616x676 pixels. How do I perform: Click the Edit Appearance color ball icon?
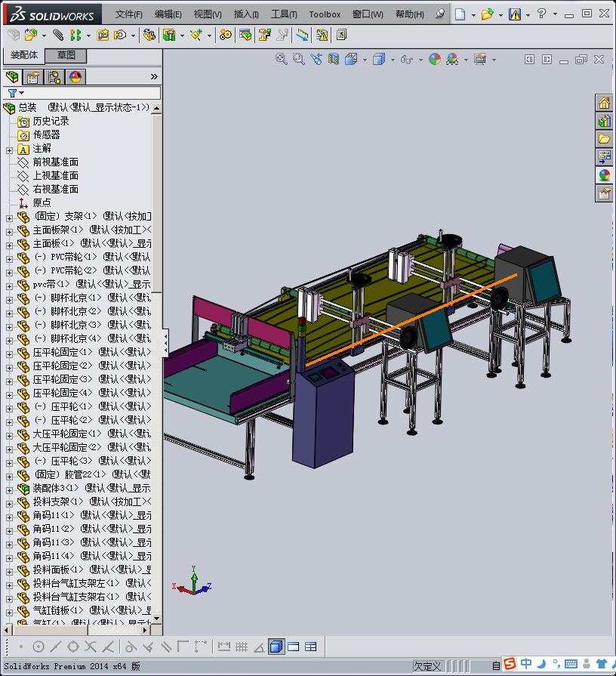point(435,59)
